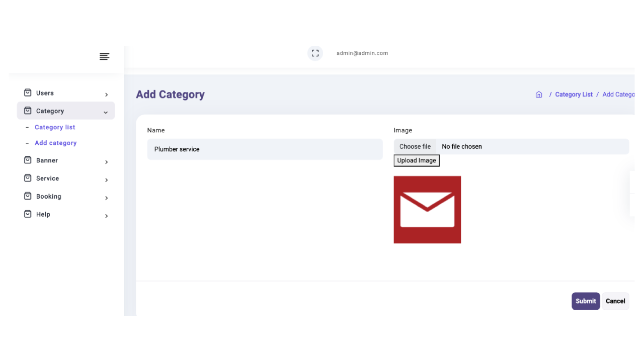
Task: Expand the Service submenu arrow
Action: tap(106, 180)
